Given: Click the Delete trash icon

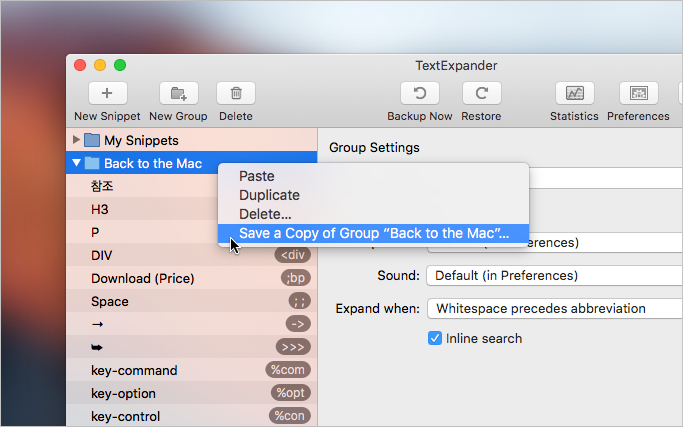Looking at the screenshot, I should (x=236, y=93).
